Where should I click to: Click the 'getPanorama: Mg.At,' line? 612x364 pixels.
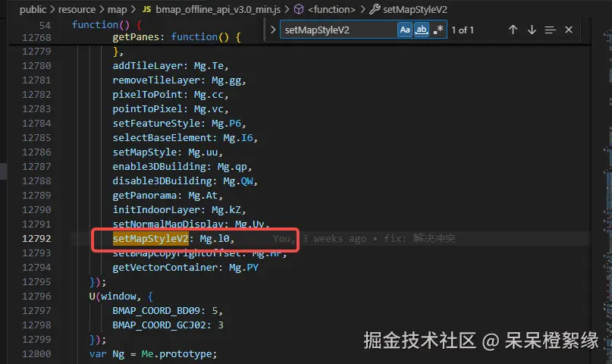click(168, 196)
